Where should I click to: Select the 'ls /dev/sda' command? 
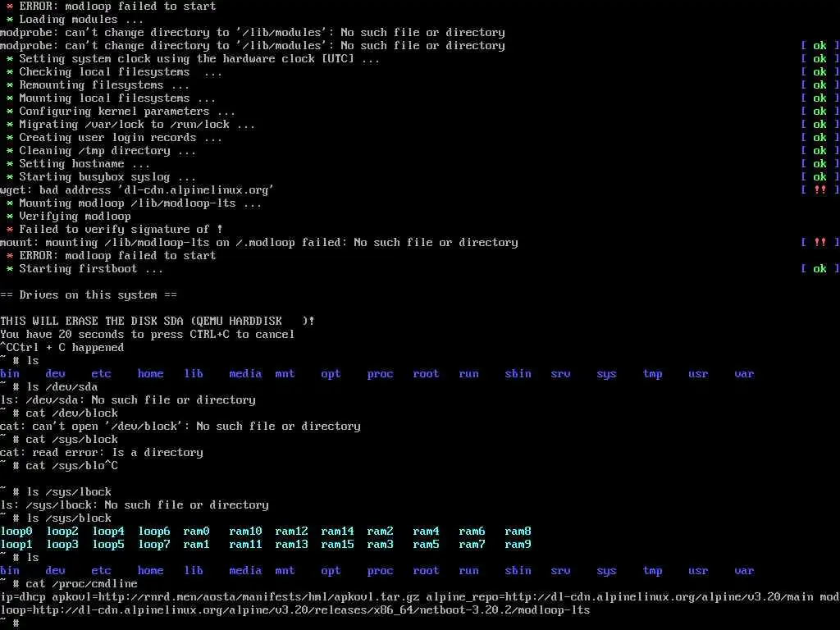62,387
